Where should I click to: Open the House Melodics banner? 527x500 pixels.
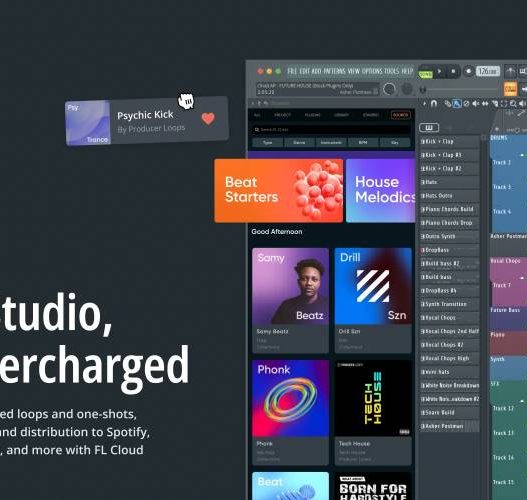(380, 191)
